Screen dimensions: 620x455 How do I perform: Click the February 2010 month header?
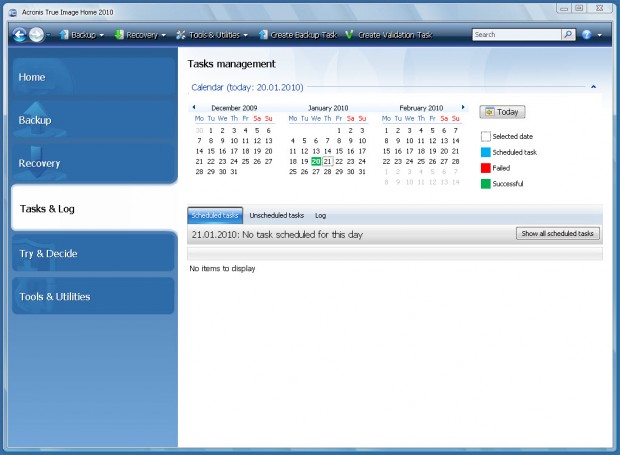click(x=421, y=108)
